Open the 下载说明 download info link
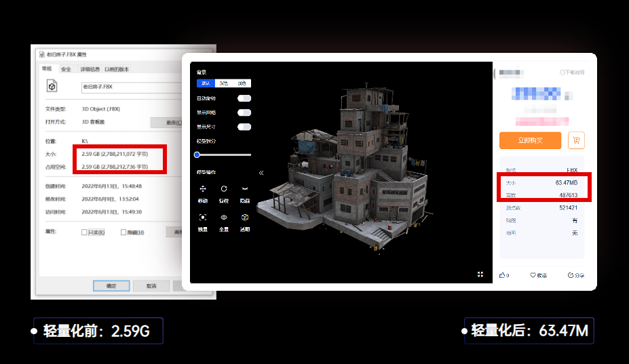 572,72
